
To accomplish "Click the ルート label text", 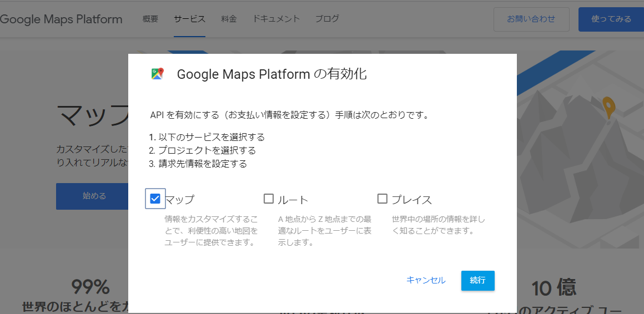I will pos(293,200).
